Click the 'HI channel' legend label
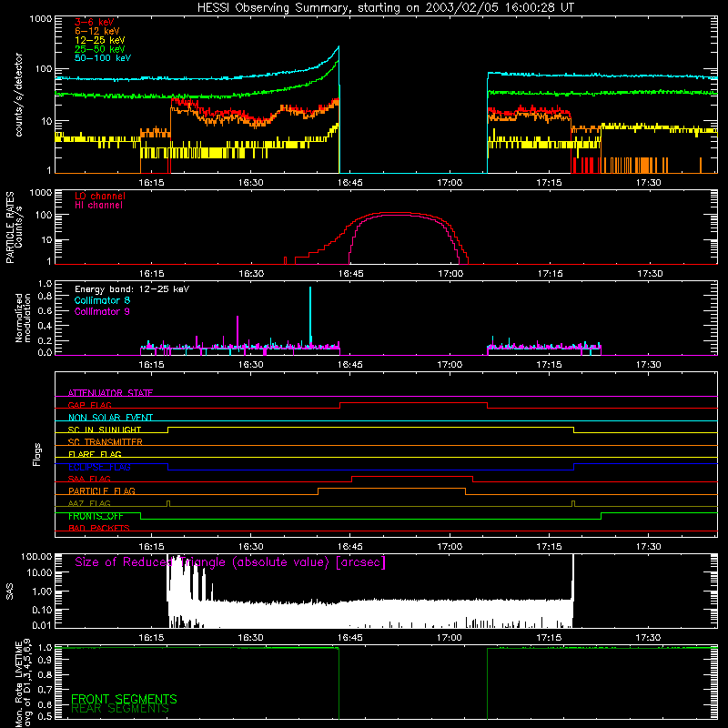 tap(98, 205)
